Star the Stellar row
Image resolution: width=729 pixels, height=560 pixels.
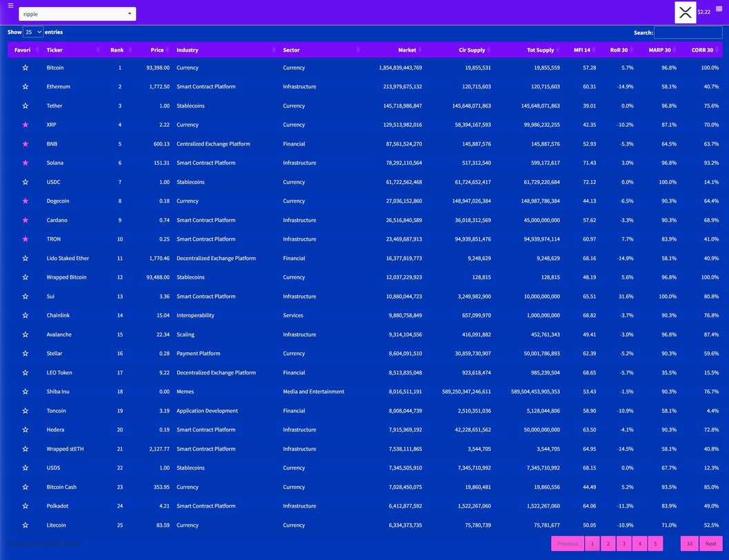coord(25,354)
